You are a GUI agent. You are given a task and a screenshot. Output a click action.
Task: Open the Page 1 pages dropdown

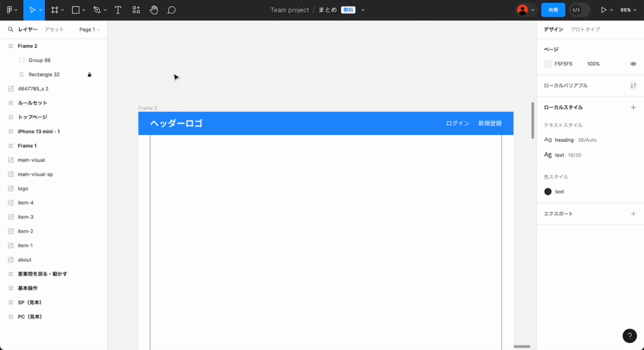[90, 30]
